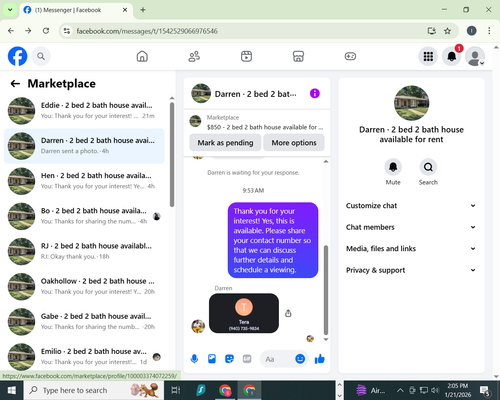Select Darren conversation in list
Image resolution: width=500 pixels, height=400 pixels.
(84, 146)
